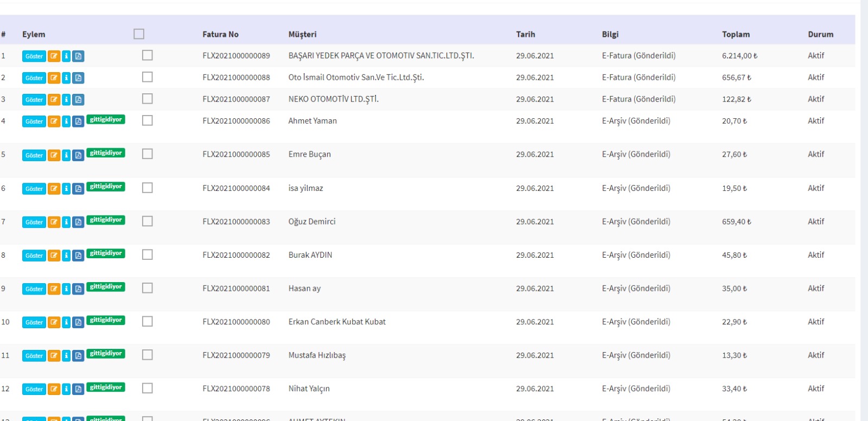Edit the Ahmet Yaman invoice via pencil icon
This screenshot has width=868, height=421.
pos(54,122)
